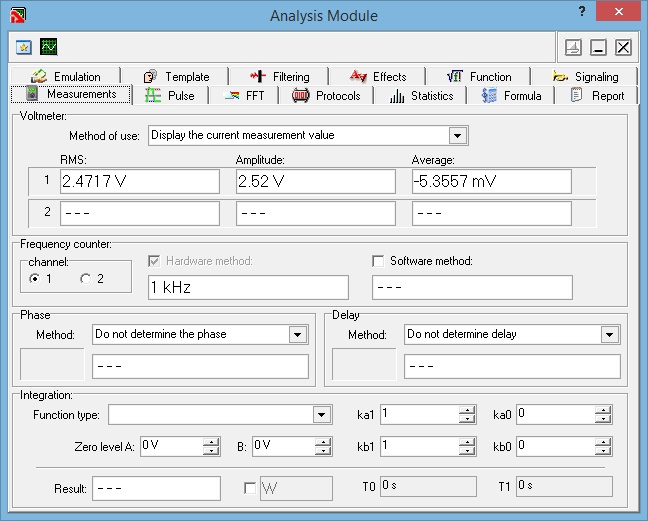The width and height of the screenshot is (648, 521).
Task: Click the ka1 input field
Action: (420, 414)
